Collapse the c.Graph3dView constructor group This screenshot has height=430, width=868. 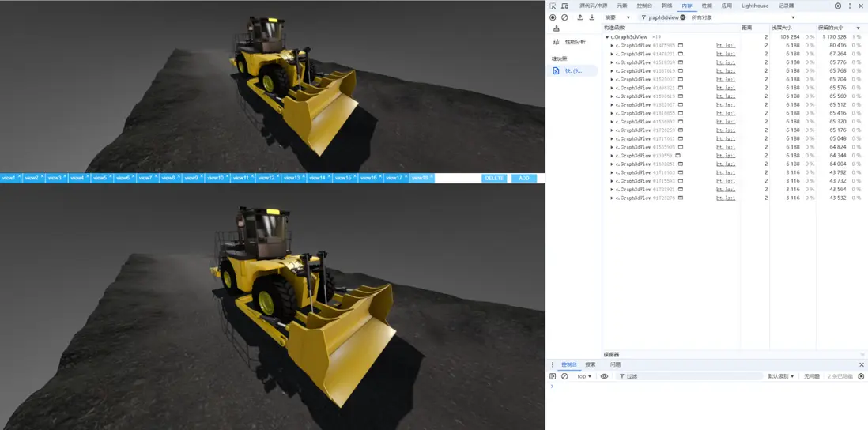pyautogui.click(x=607, y=37)
